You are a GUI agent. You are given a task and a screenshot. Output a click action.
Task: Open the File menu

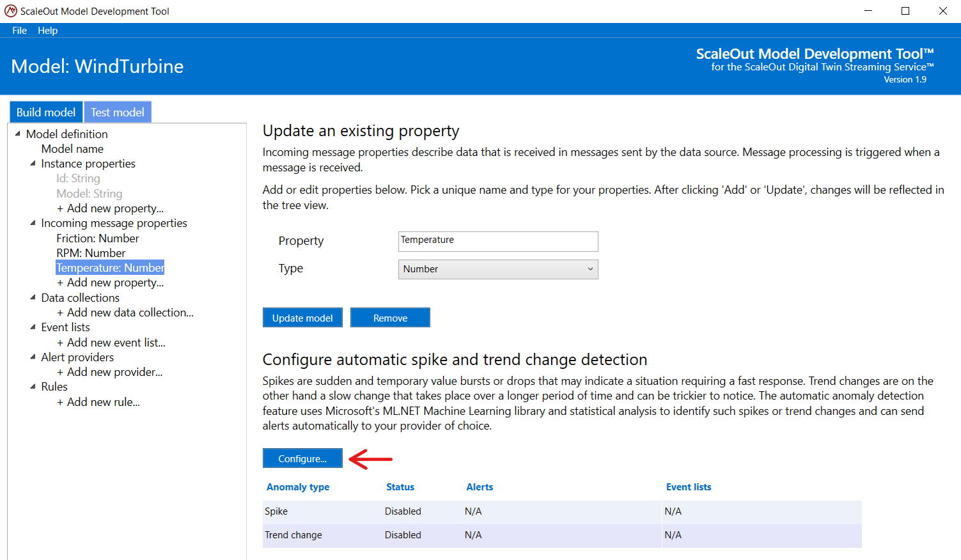point(19,30)
